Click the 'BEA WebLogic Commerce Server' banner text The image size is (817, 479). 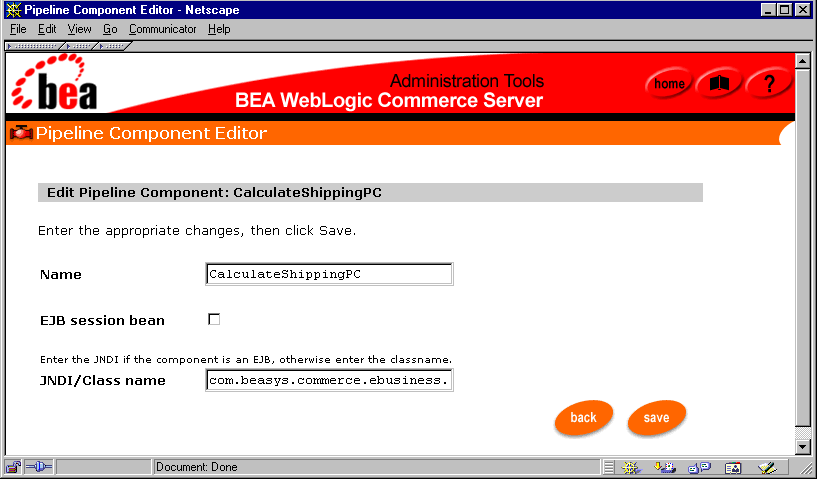pyautogui.click(x=389, y=100)
